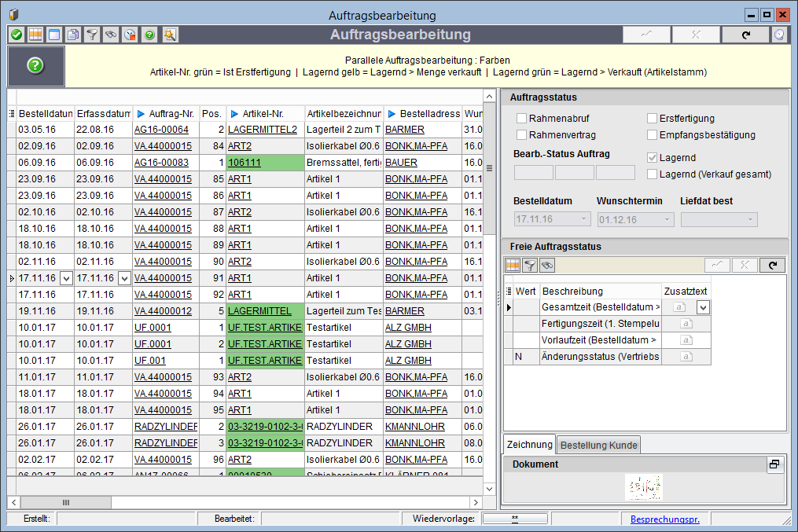Open the table grid layout icon in main toolbar
The width and height of the screenshot is (798, 532).
[x=35, y=35]
